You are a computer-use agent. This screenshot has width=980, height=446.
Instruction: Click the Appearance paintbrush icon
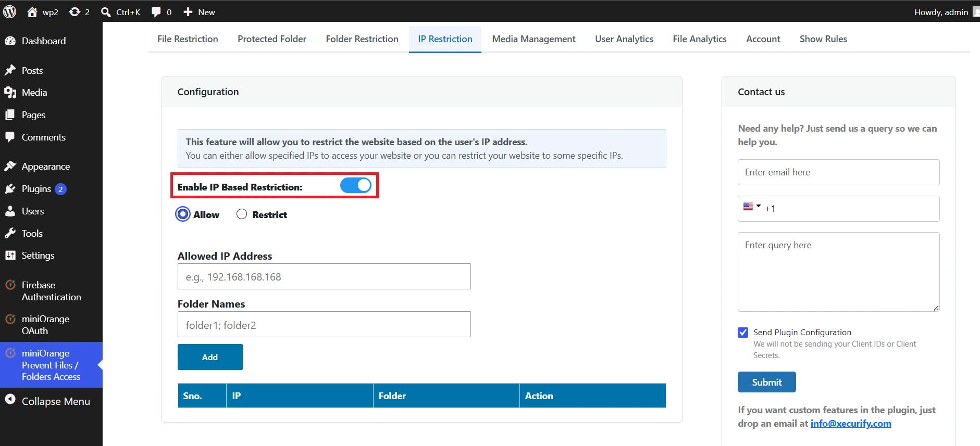10,166
